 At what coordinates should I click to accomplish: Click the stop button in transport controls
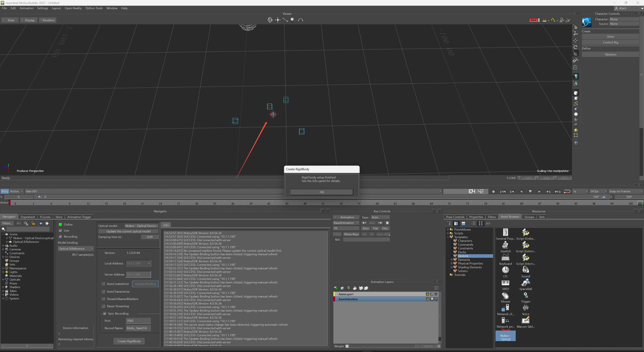click(530, 192)
